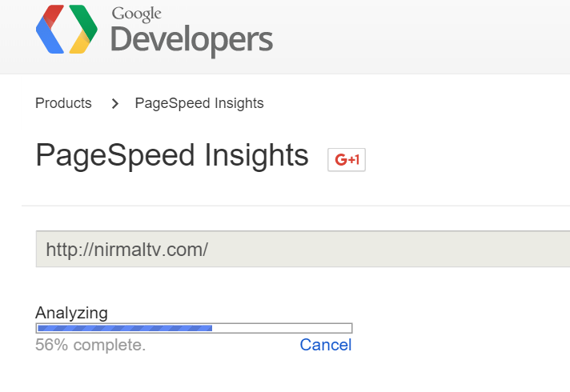This screenshot has height=392, width=570.
Task: Click the large Developers wordmark
Action: [x=191, y=41]
